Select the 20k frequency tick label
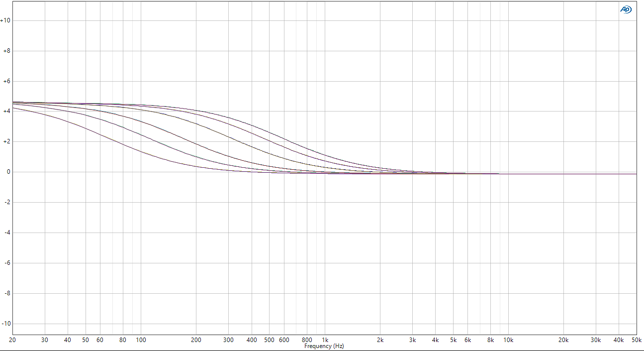 (x=563, y=340)
